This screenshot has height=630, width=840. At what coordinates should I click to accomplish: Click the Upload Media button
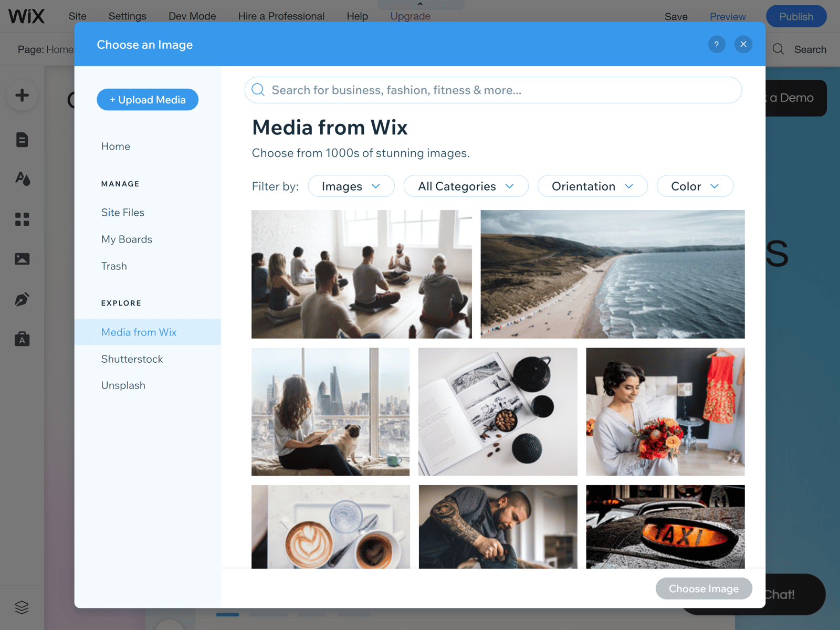pyautogui.click(x=148, y=100)
